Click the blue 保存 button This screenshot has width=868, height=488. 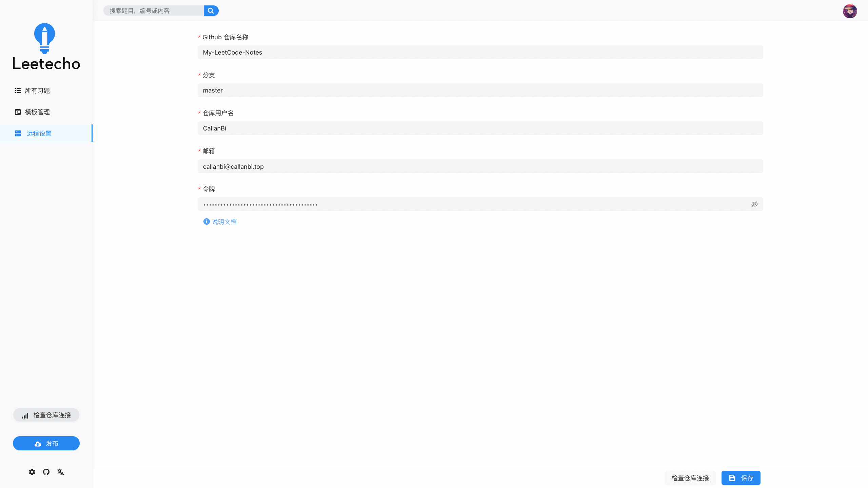pyautogui.click(x=741, y=478)
